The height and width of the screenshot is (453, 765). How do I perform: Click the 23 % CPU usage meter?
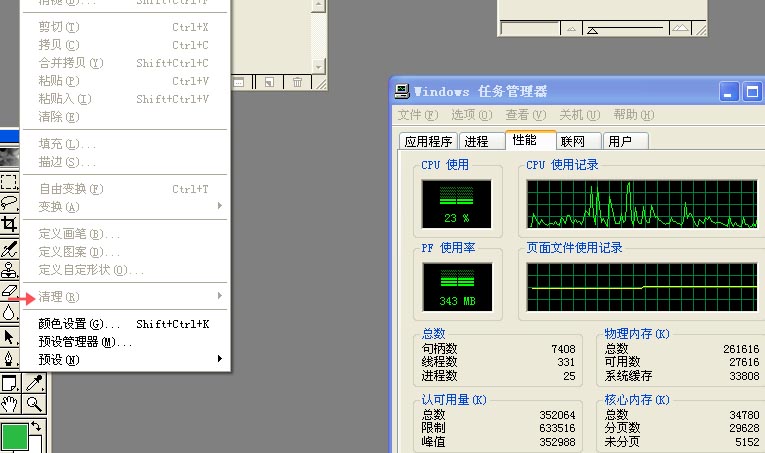(457, 204)
